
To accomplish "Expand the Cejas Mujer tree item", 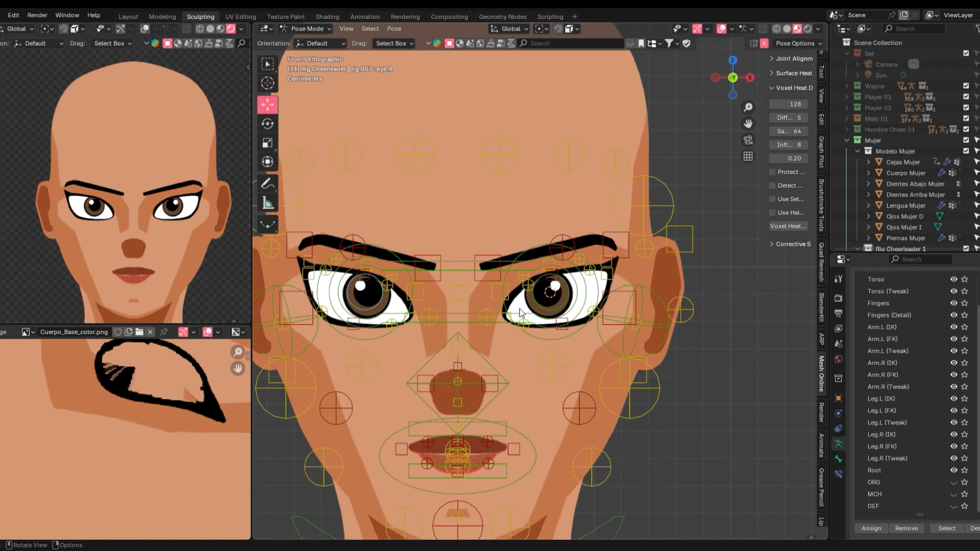I will (x=869, y=162).
